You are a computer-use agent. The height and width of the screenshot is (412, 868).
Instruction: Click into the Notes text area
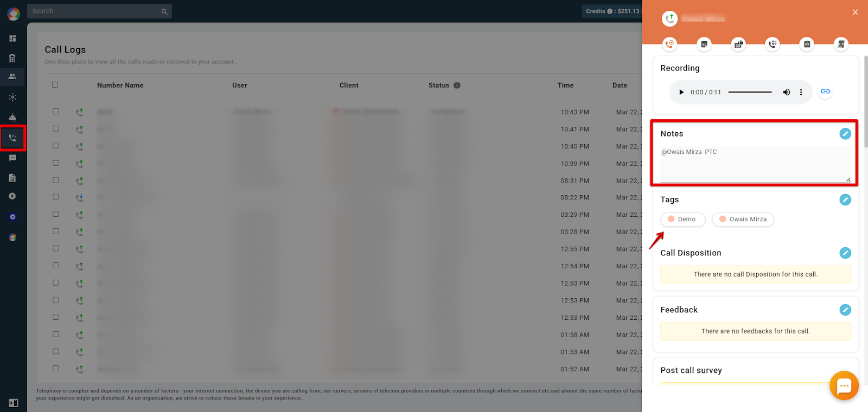[x=756, y=164]
